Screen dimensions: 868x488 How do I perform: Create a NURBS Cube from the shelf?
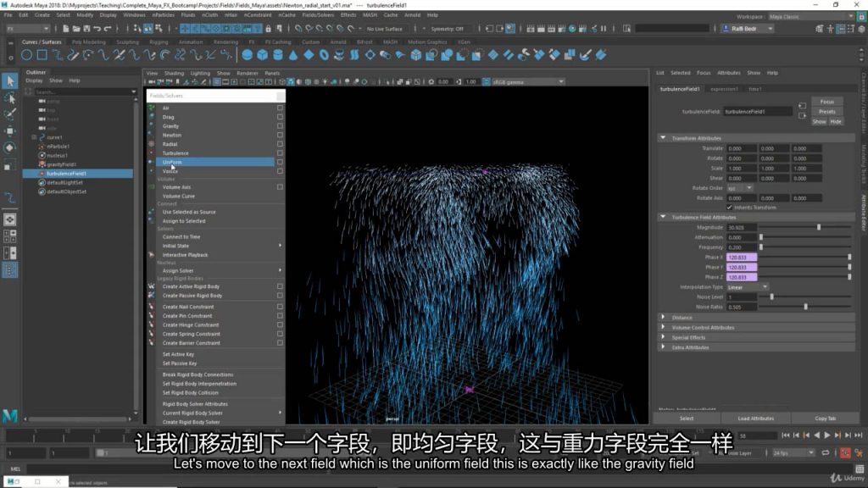click(263, 55)
